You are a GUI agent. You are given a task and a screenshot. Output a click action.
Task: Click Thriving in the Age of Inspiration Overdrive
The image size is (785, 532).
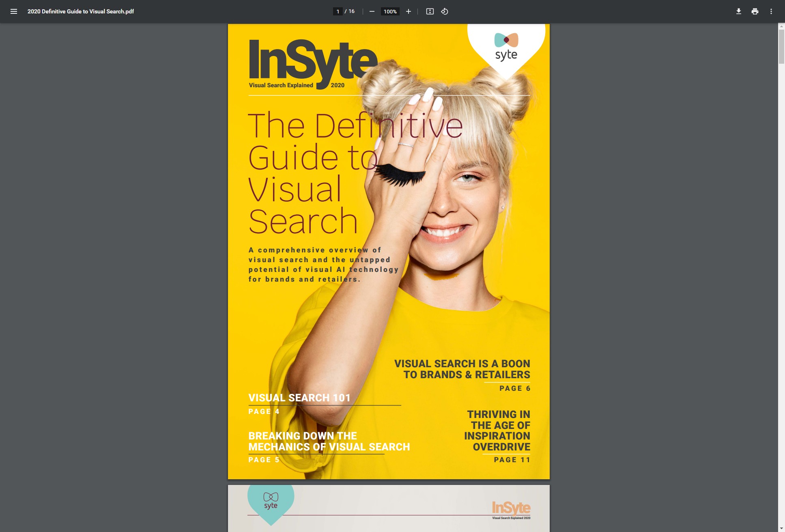point(497,431)
